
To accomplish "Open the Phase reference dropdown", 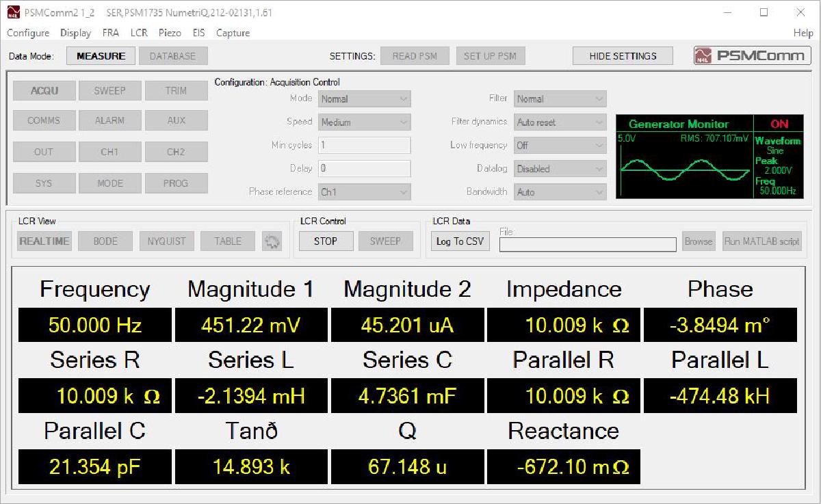I will [364, 192].
